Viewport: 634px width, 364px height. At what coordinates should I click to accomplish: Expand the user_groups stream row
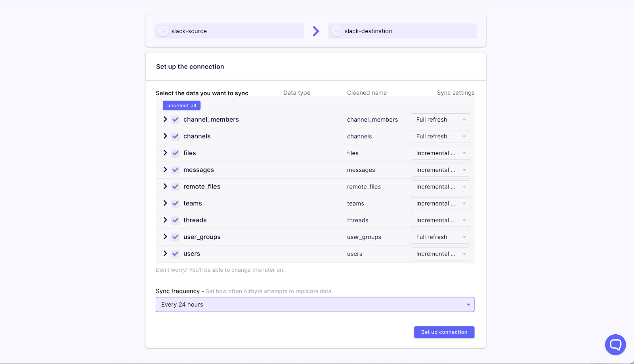165,237
